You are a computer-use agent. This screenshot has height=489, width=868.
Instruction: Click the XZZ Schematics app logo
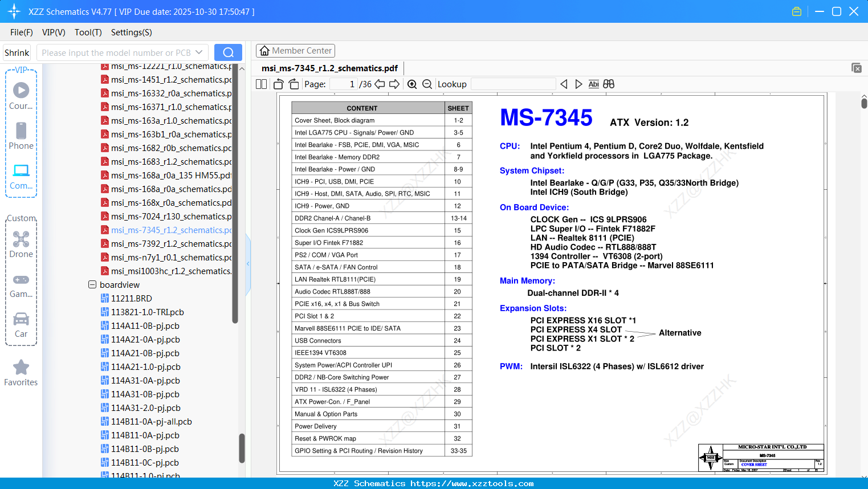[14, 11]
